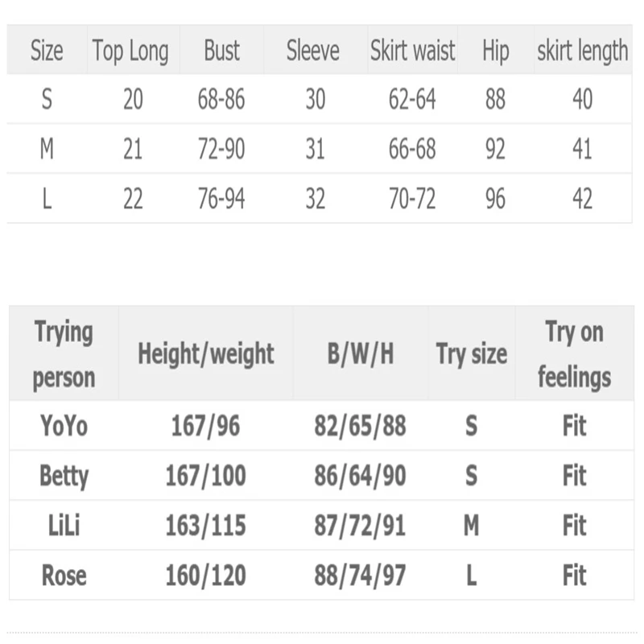
Task: Select the Height/weight column header
Action: (x=206, y=354)
